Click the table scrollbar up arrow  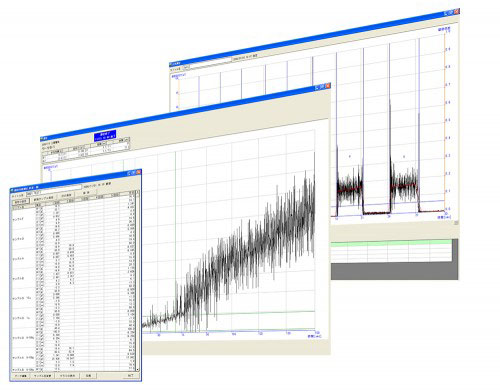[x=137, y=192]
